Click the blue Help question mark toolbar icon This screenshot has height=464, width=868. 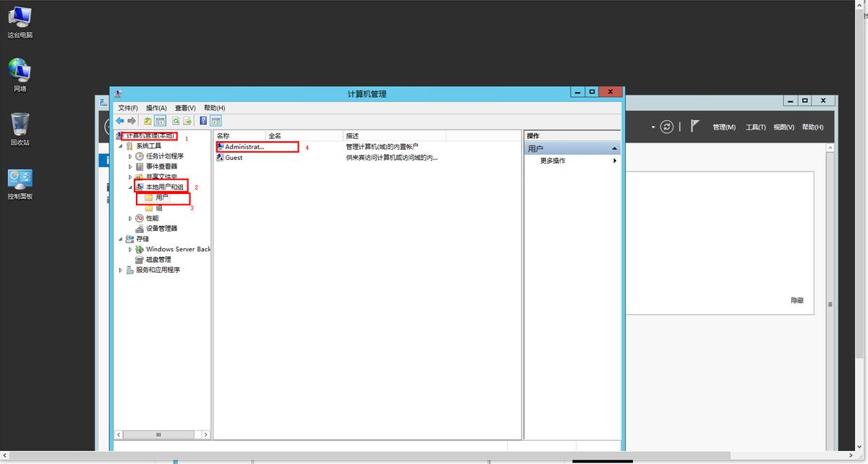(203, 121)
